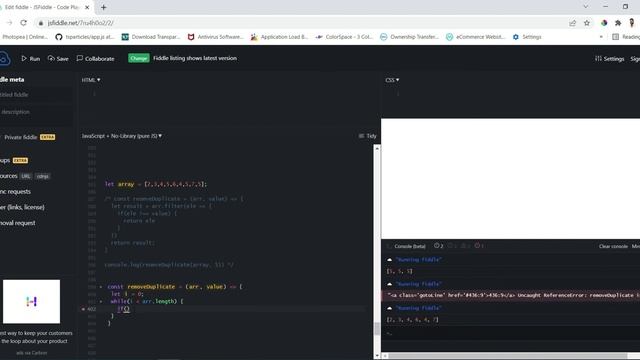Share this page icon in address bar
The height and width of the screenshot is (360, 640).
click(572, 23)
